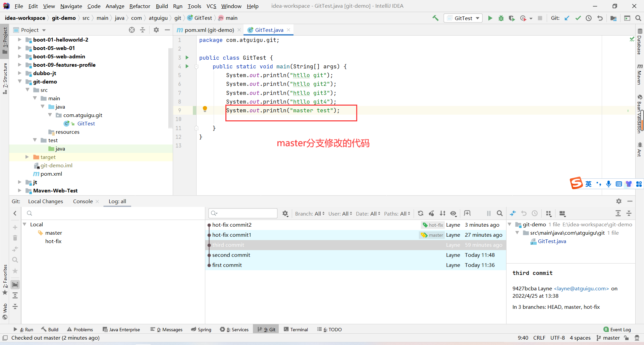Open Project panel settings gear
The width and height of the screenshot is (644, 345).
coord(156,30)
